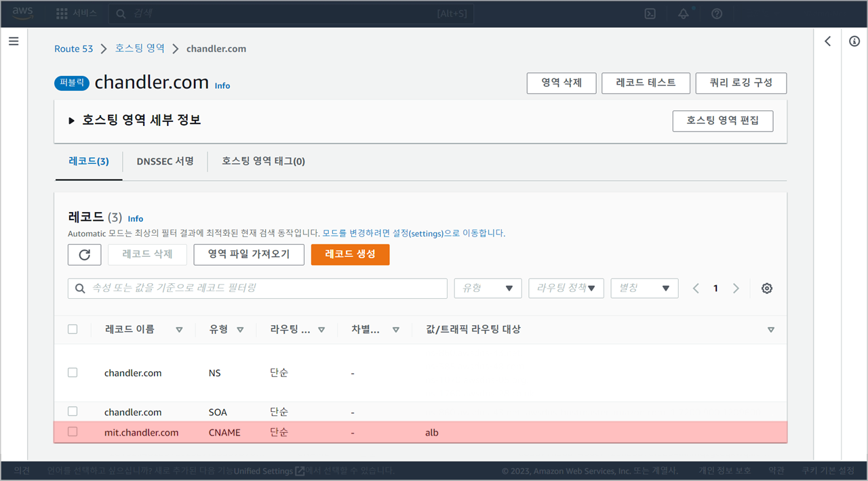
Task: Go to next records page
Action: pos(736,288)
